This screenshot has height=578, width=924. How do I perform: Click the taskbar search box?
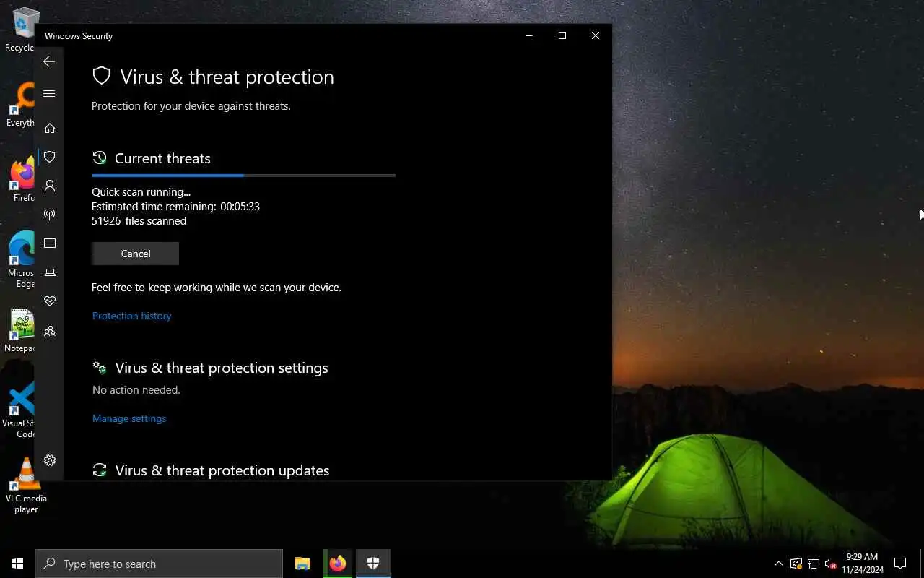[x=159, y=564]
